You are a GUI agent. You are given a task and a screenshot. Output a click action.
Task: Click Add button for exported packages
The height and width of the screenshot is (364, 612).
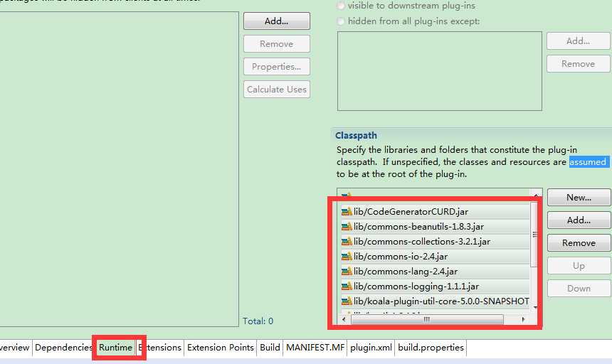pyautogui.click(x=277, y=21)
